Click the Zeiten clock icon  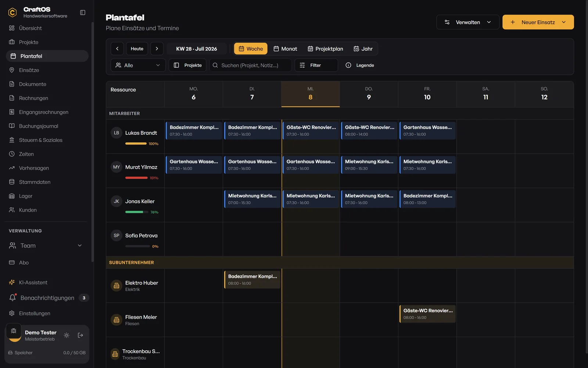click(12, 154)
